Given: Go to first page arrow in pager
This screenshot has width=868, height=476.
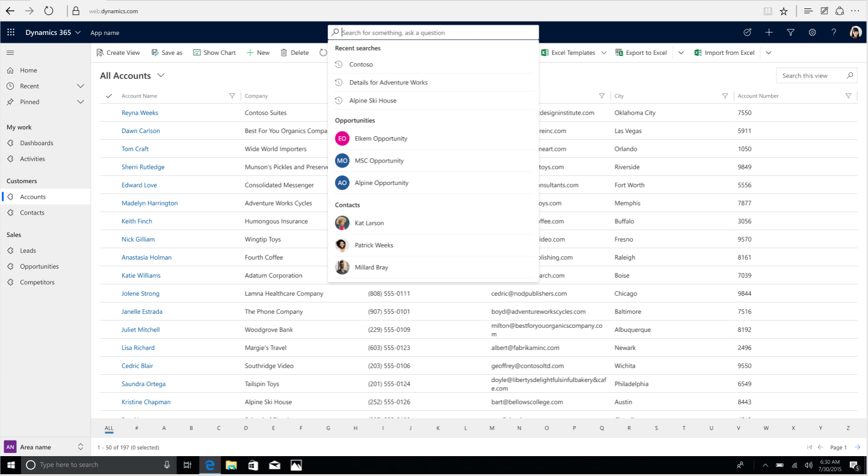Looking at the screenshot, I should click(x=810, y=447).
